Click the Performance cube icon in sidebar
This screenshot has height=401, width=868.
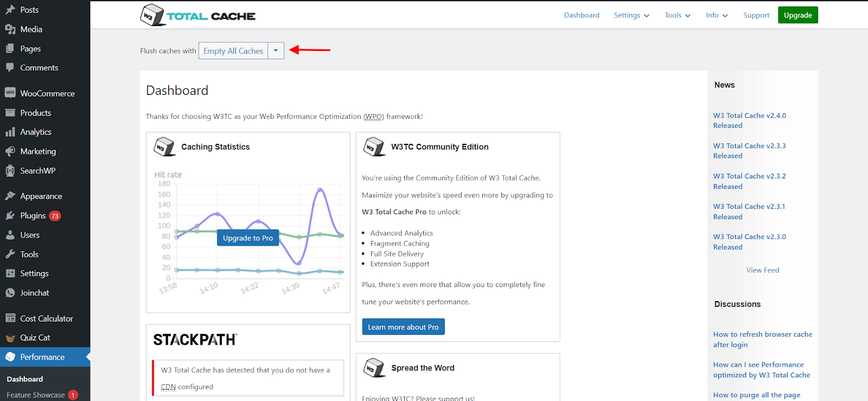tap(10, 357)
